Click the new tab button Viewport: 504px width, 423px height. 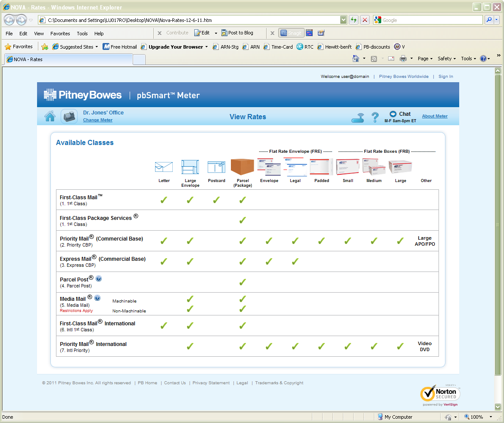139,59
